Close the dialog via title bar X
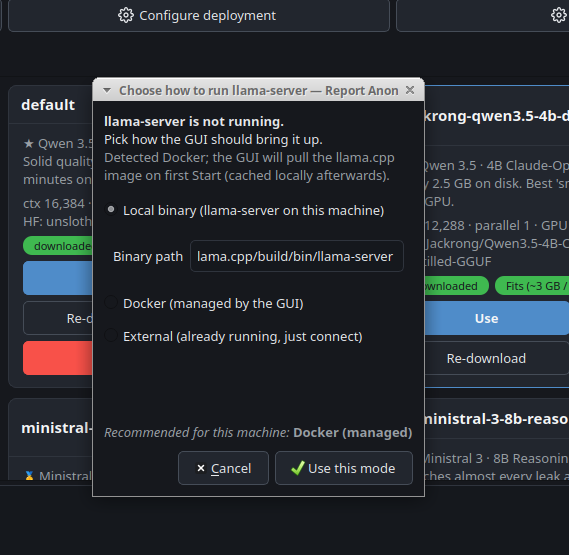 (410, 90)
